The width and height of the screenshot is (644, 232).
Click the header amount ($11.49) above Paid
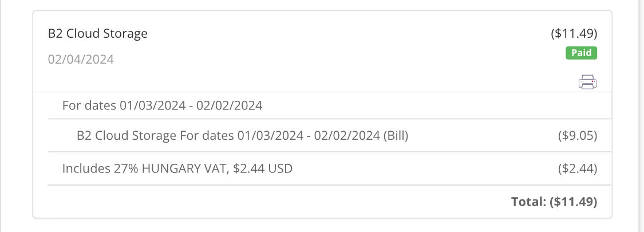[574, 33]
